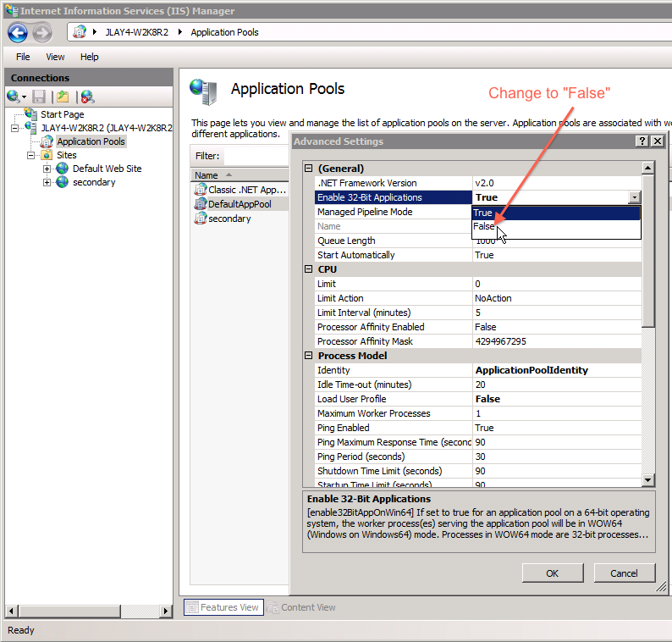Go back with the blue back arrow
The image size is (672, 642).
point(18,33)
